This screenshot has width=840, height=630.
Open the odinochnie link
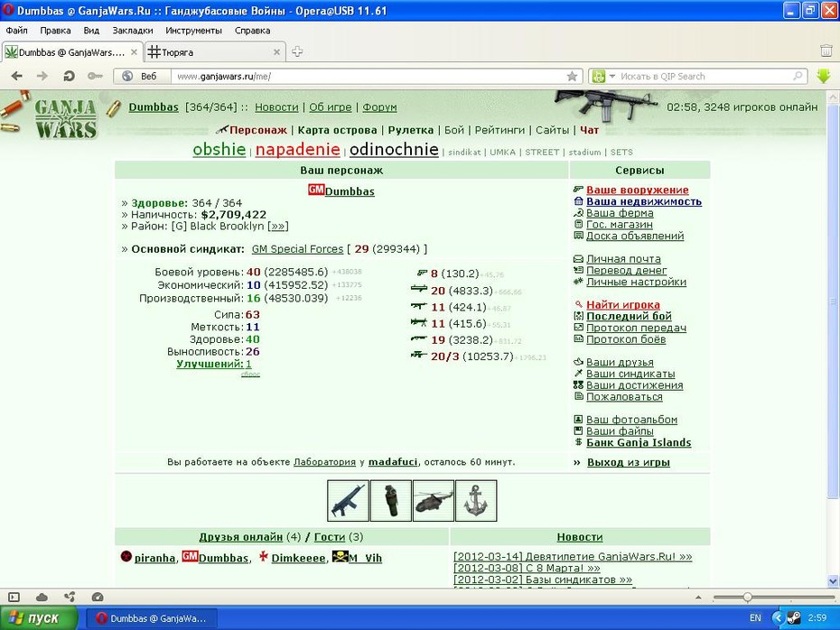[395, 149]
